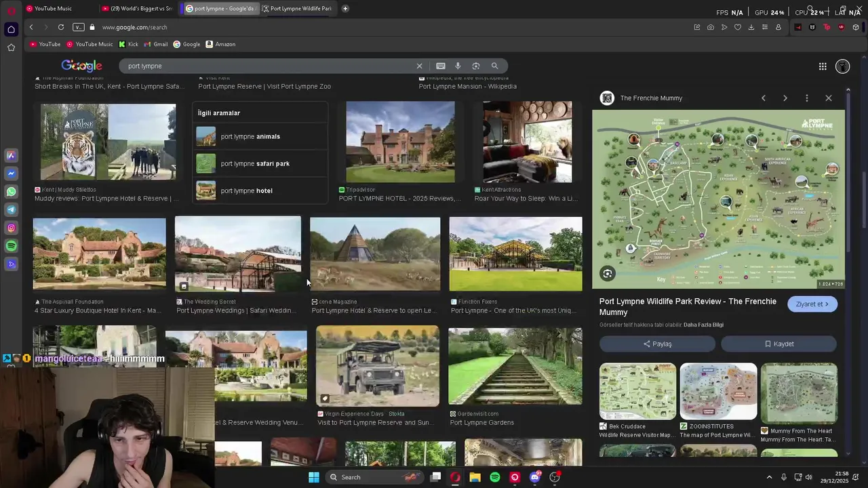Select related search port lympne safari park
This screenshot has height=488, width=868.
click(x=260, y=163)
